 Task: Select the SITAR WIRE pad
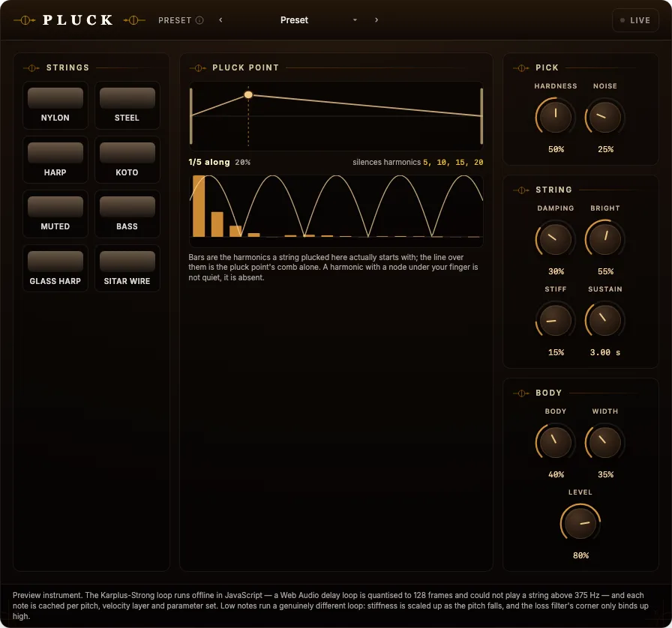coord(127,268)
